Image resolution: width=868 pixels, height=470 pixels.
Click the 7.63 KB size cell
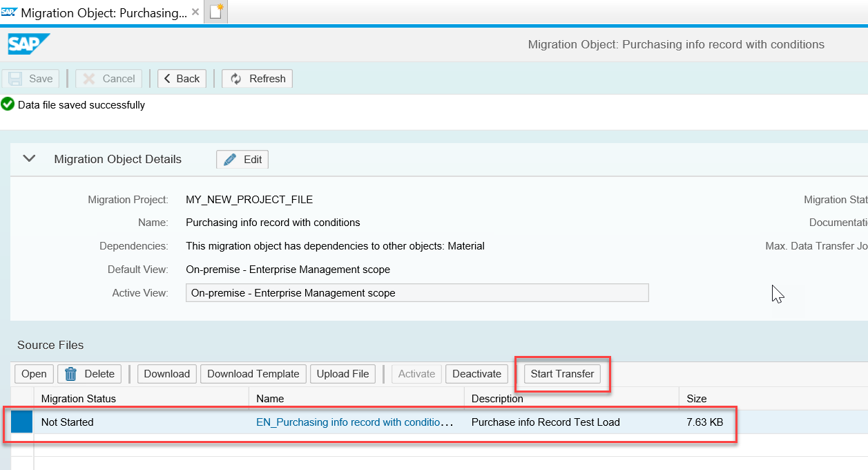(705, 422)
